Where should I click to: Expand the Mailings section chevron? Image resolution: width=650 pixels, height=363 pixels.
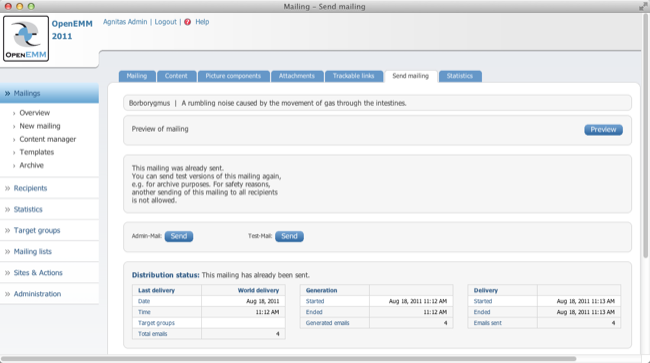click(x=7, y=93)
